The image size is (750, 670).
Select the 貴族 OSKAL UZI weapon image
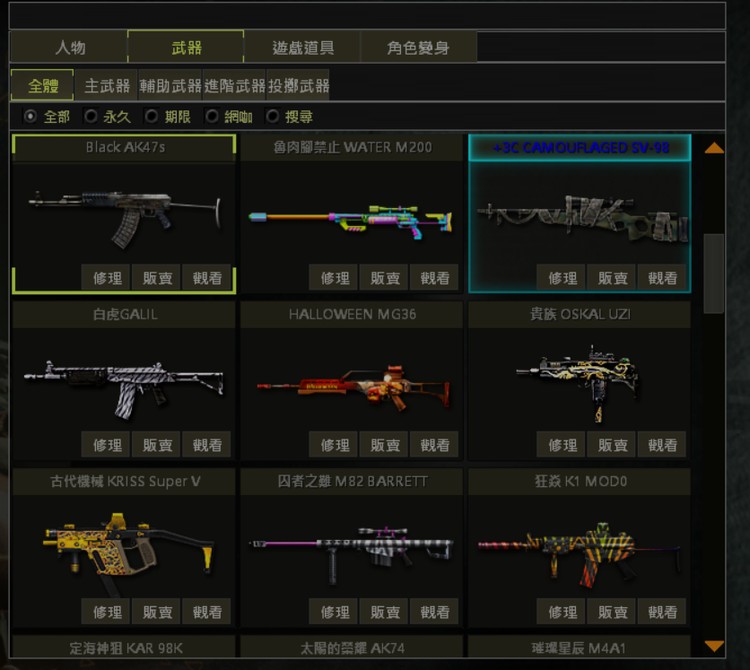point(578,384)
